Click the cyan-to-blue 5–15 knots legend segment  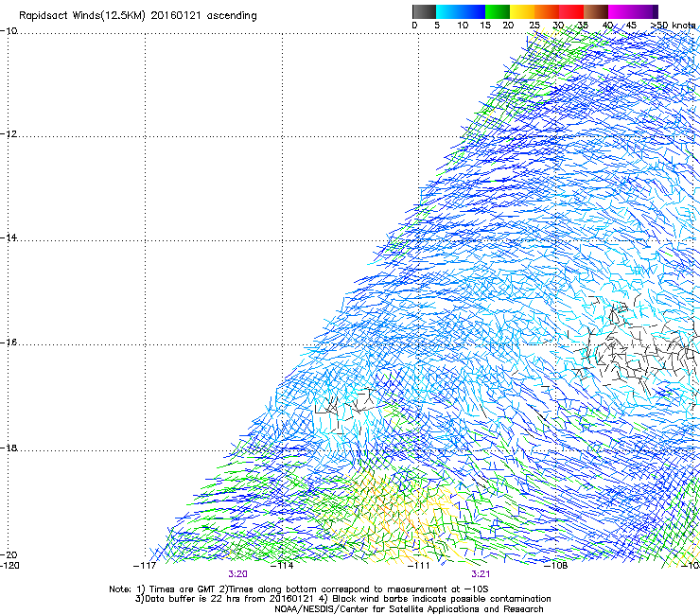pos(461,11)
